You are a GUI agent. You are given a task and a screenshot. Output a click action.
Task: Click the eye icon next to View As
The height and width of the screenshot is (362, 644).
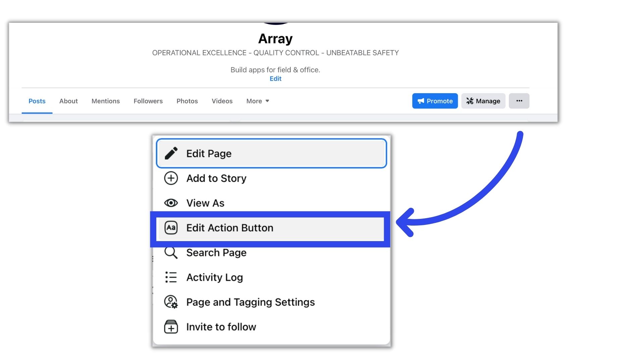(x=171, y=203)
